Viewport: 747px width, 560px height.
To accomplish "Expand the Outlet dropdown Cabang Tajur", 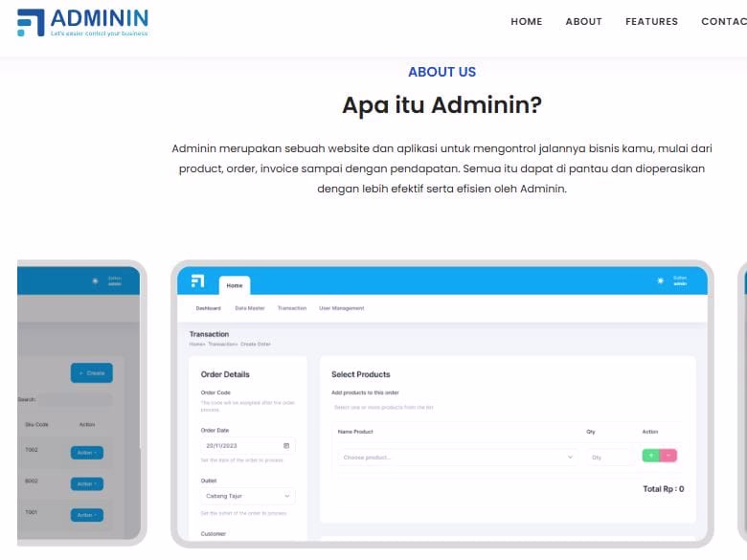I will 248,496.
